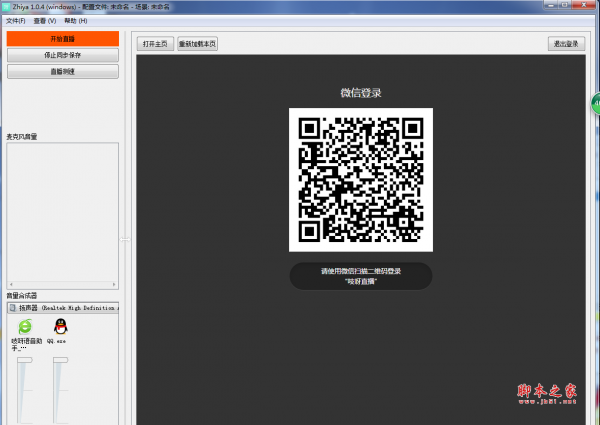Viewport: 600px width, 425px height.
Task: Open the 帮助(H) menu
Action: pyautogui.click(x=75, y=20)
